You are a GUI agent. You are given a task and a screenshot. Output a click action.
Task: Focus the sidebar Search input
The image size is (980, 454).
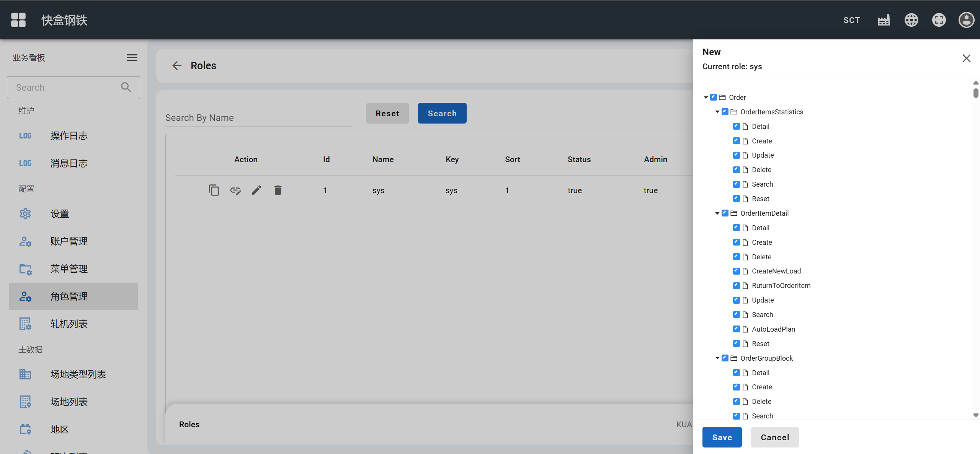(73, 88)
